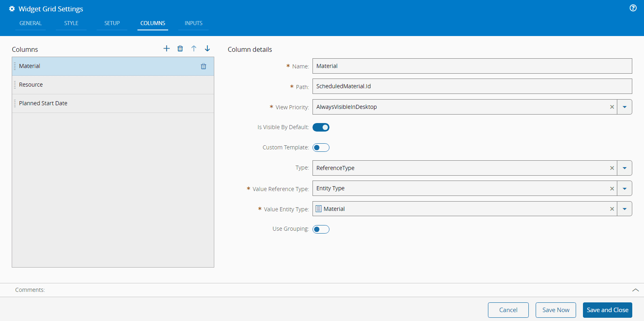Disable the Is Visible By Default toggle
Screen dimensions: 644x321
321,128
